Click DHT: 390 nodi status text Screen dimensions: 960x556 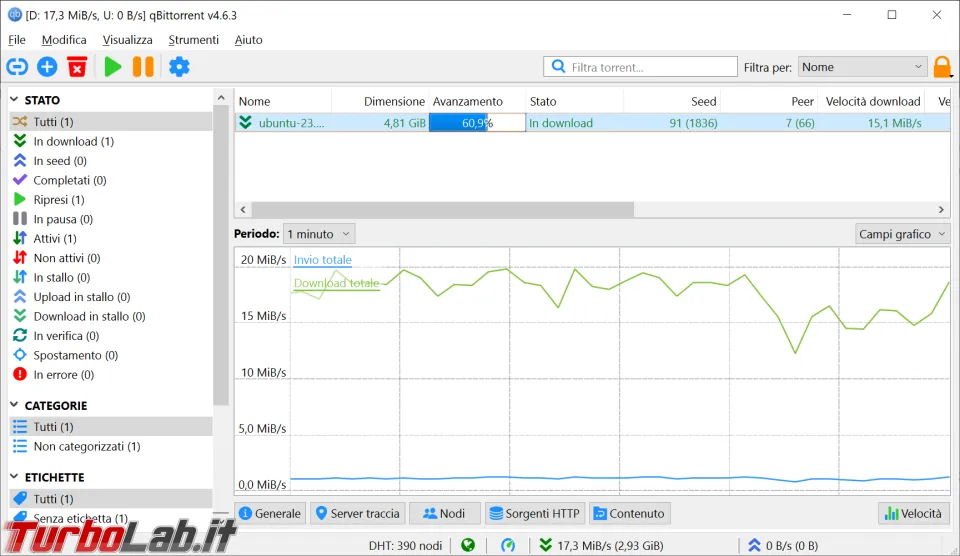405,546
